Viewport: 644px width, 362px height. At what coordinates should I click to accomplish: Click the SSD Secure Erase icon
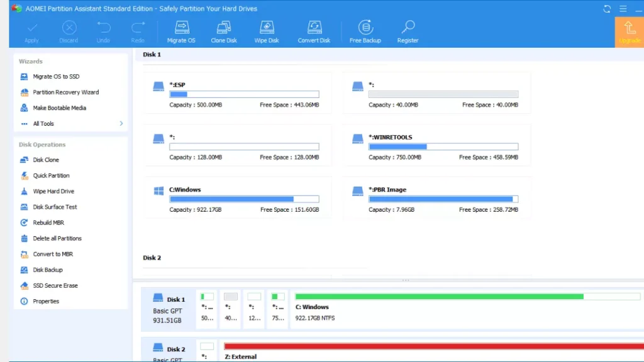click(25, 286)
